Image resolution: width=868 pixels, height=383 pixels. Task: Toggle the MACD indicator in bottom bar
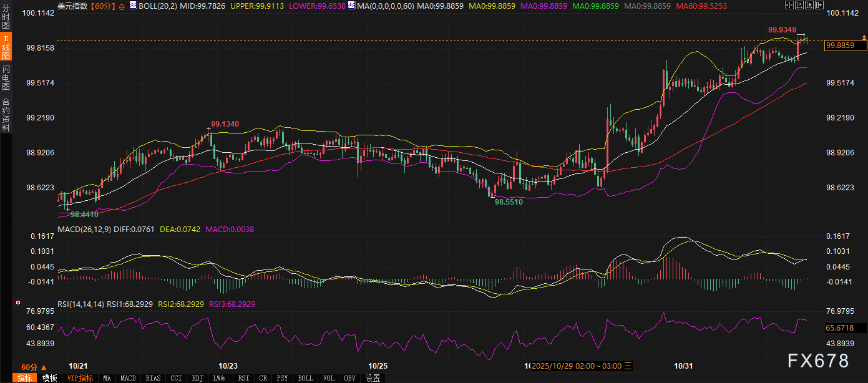coord(128,378)
